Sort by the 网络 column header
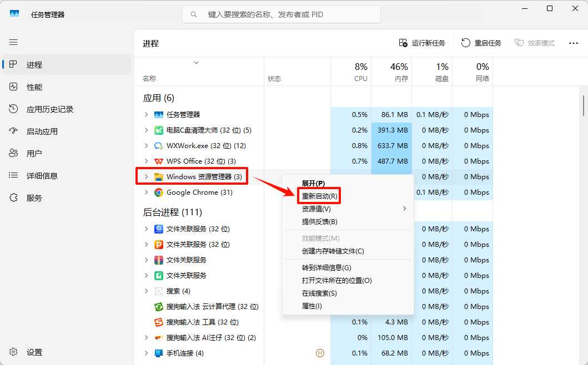 tap(473, 72)
